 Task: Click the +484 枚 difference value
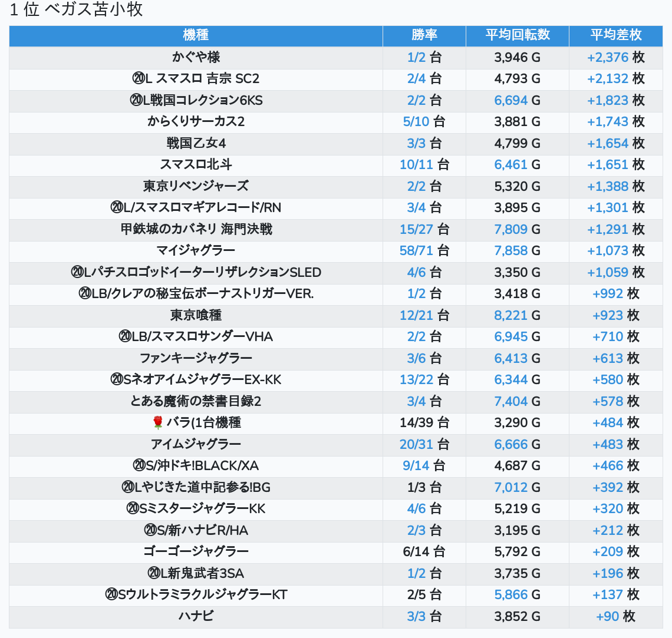[616, 422]
